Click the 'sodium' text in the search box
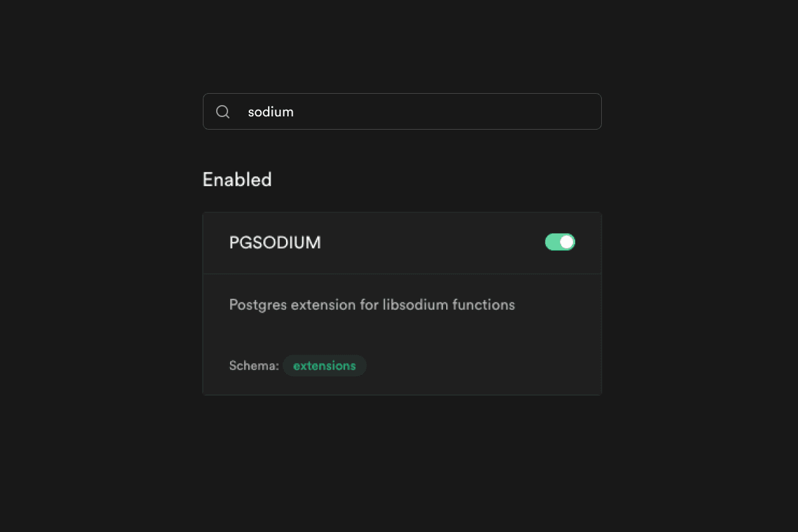 pos(271,112)
